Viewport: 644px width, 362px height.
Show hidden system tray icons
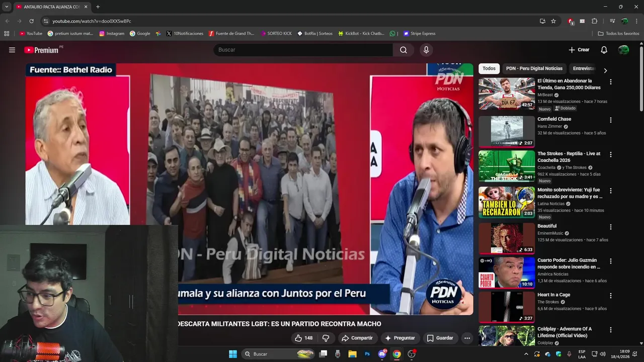[x=526, y=354]
